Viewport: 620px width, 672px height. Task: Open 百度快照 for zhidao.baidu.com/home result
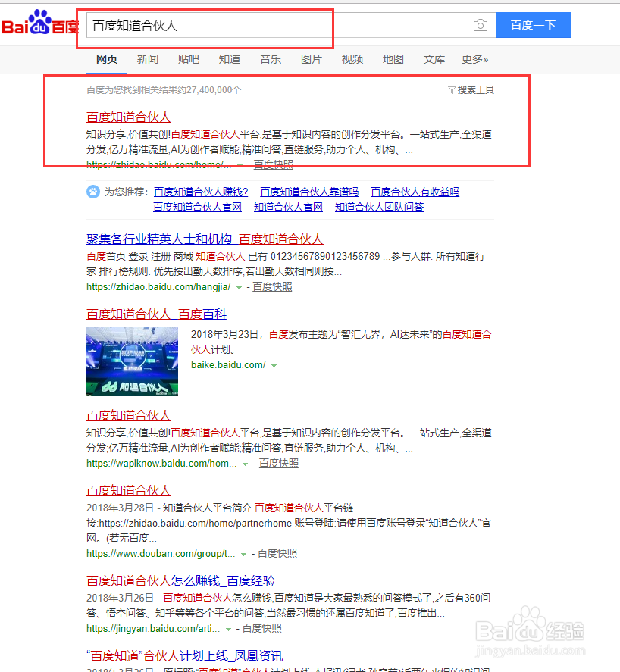pos(274,164)
